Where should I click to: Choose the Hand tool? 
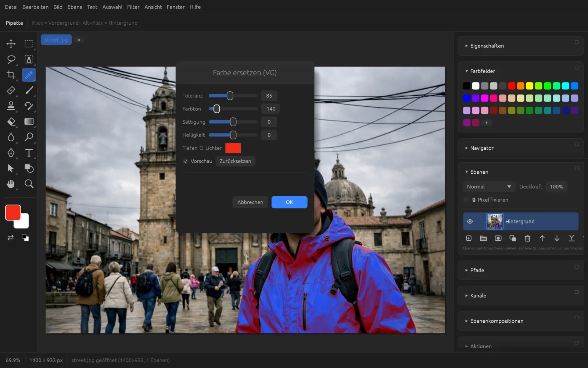(x=11, y=184)
